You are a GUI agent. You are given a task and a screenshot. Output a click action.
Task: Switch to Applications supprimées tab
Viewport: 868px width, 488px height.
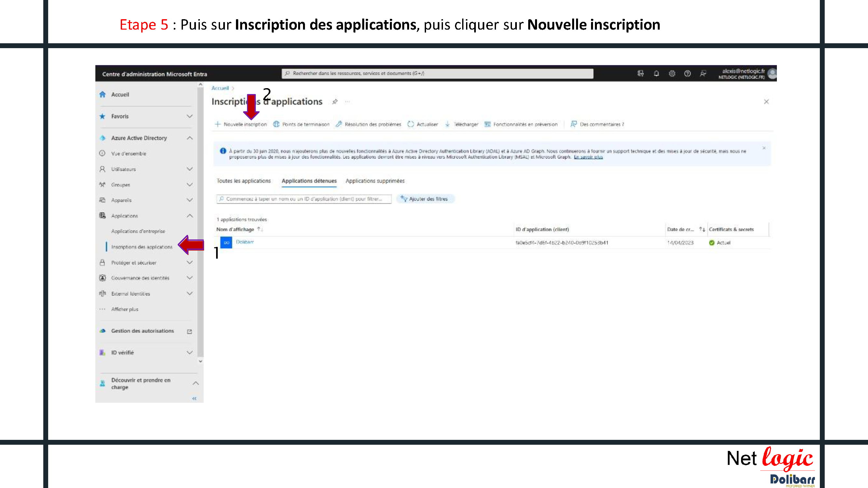pos(375,181)
